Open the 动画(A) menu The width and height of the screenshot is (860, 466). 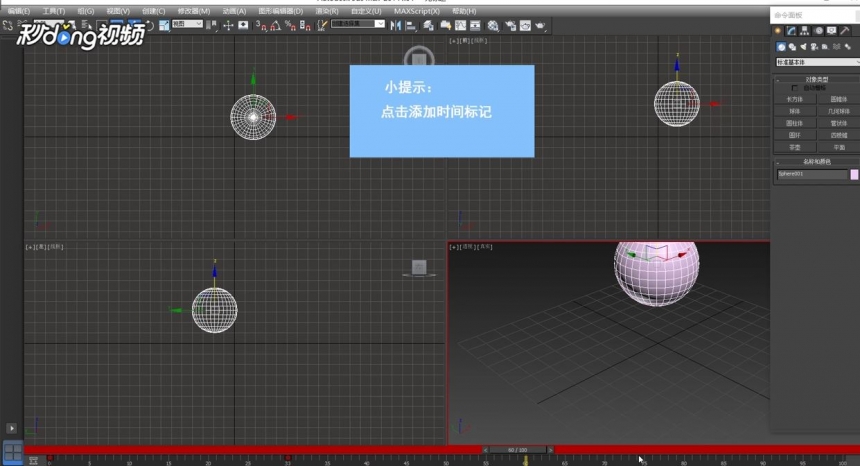[x=234, y=11]
